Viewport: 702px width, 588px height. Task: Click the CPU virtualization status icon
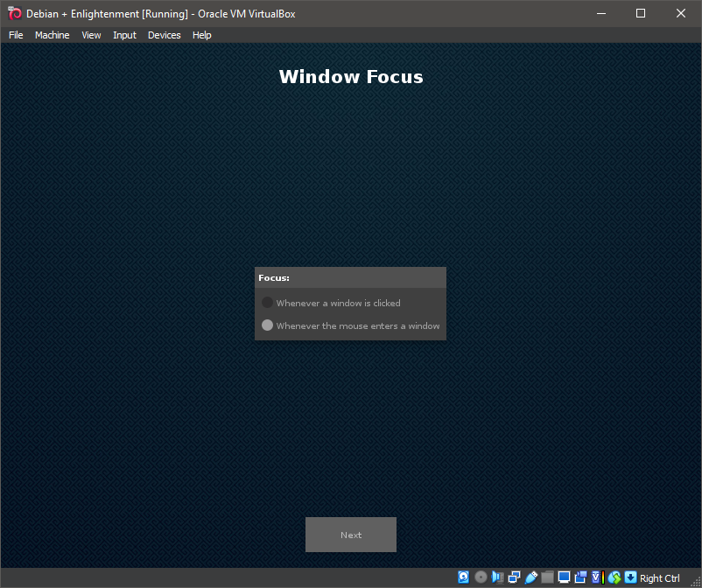tap(597, 577)
